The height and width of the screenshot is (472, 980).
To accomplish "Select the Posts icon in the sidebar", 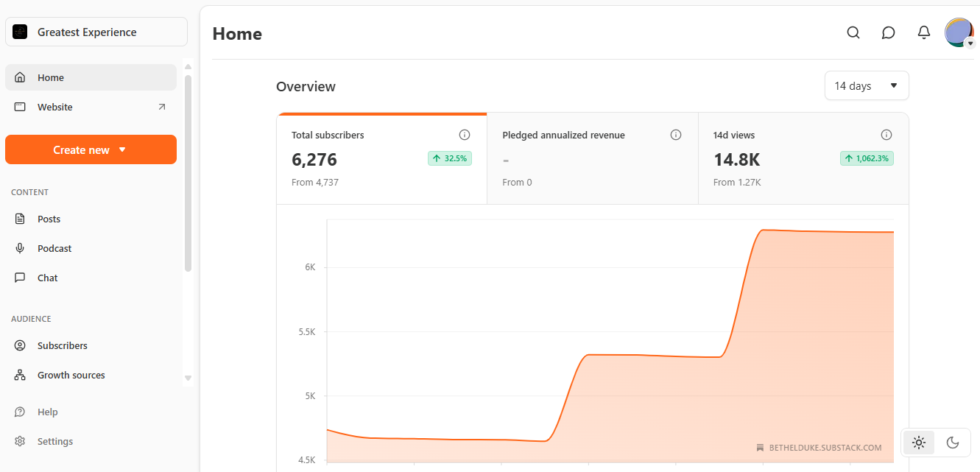I will coord(21,219).
